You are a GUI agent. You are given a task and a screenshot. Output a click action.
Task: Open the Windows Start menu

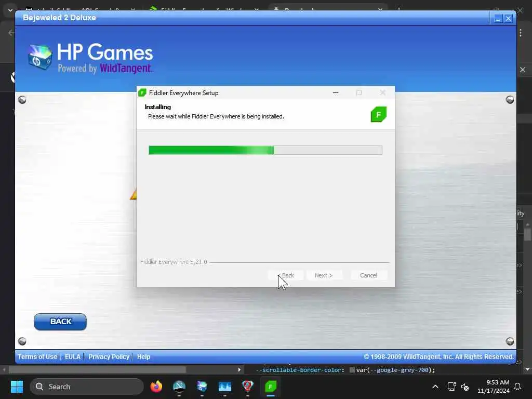[x=17, y=387]
